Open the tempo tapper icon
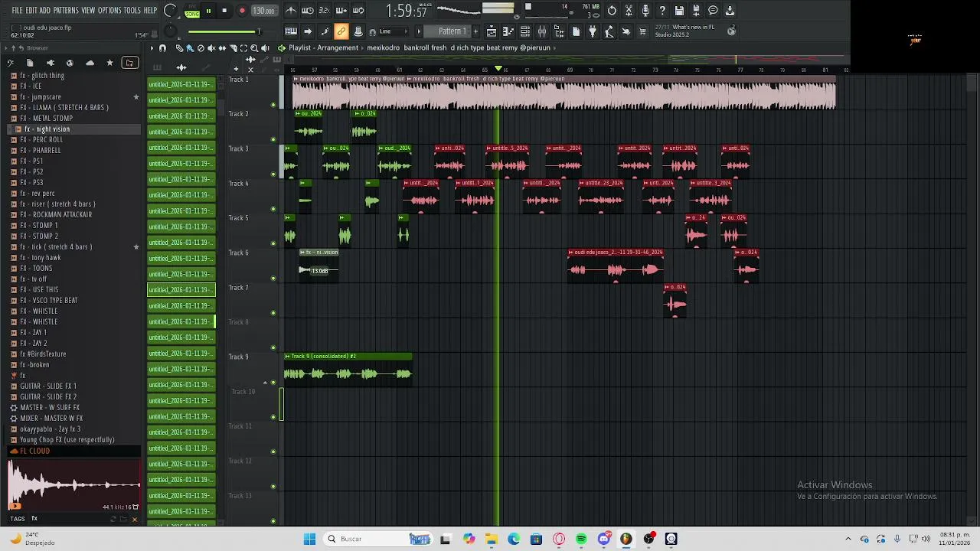The image size is (980, 551). point(609,31)
